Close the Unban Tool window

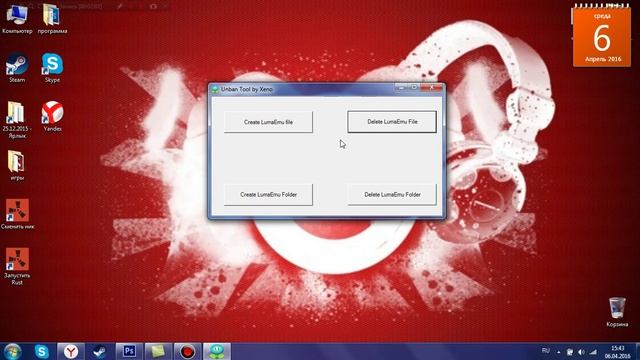click(x=432, y=88)
